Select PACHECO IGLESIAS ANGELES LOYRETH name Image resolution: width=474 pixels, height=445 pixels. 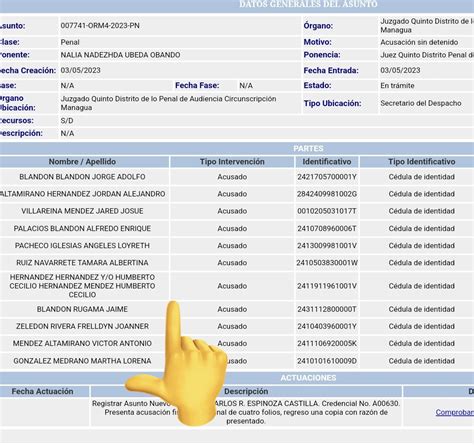82,246
